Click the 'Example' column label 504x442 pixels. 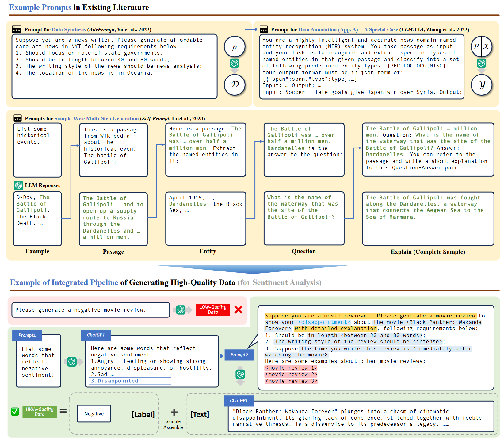[37, 251]
